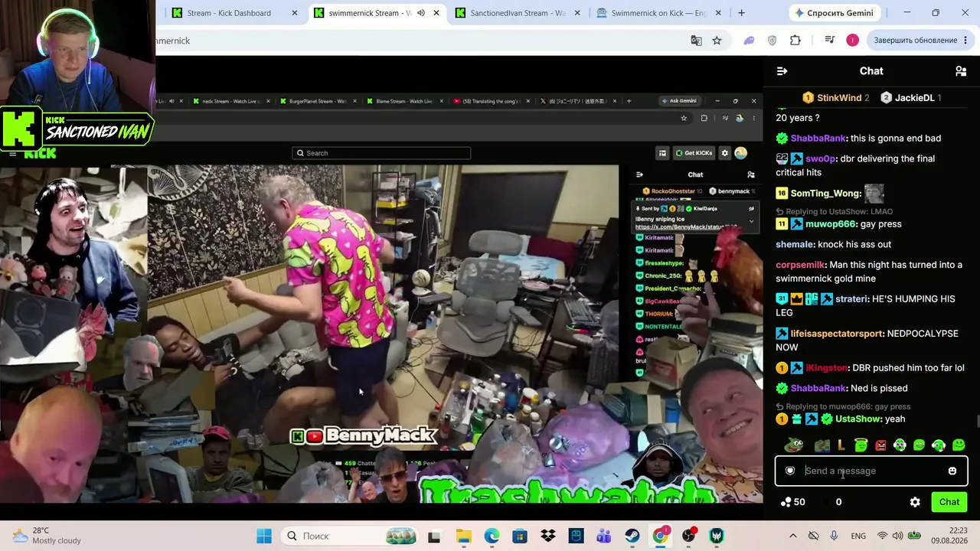
Task: Open Dropbox from the taskbar
Action: [x=547, y=536]
